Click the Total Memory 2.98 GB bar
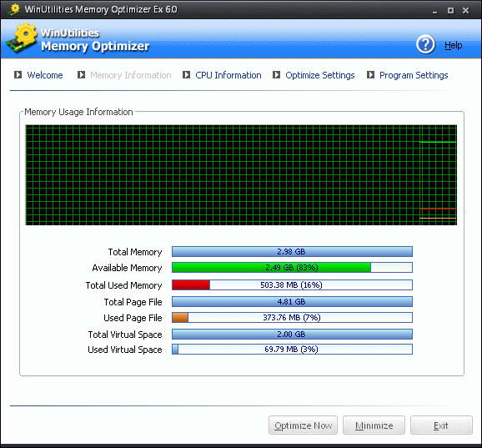 pos(292,251)
